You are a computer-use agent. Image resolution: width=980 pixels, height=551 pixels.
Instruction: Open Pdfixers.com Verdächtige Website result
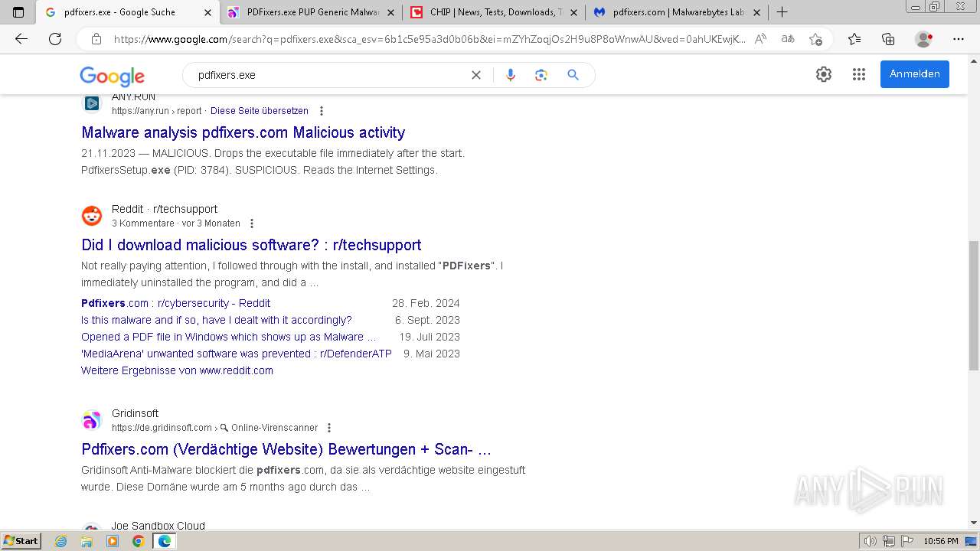[286, 449]
